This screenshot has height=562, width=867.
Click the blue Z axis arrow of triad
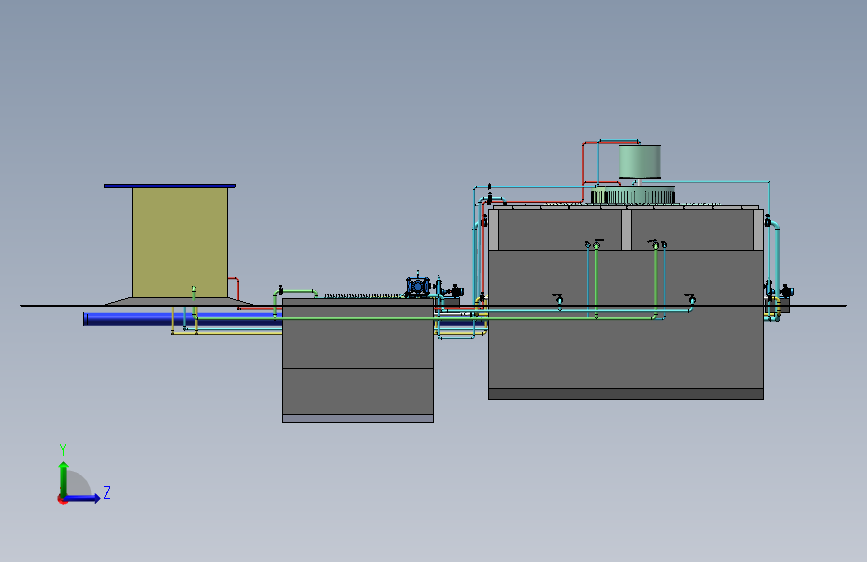83,498
